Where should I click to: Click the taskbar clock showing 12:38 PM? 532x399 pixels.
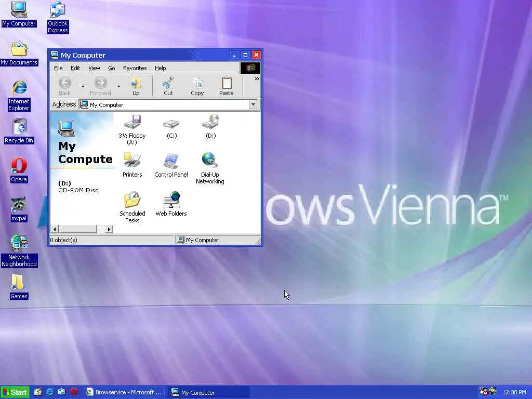tap(514, 392)
